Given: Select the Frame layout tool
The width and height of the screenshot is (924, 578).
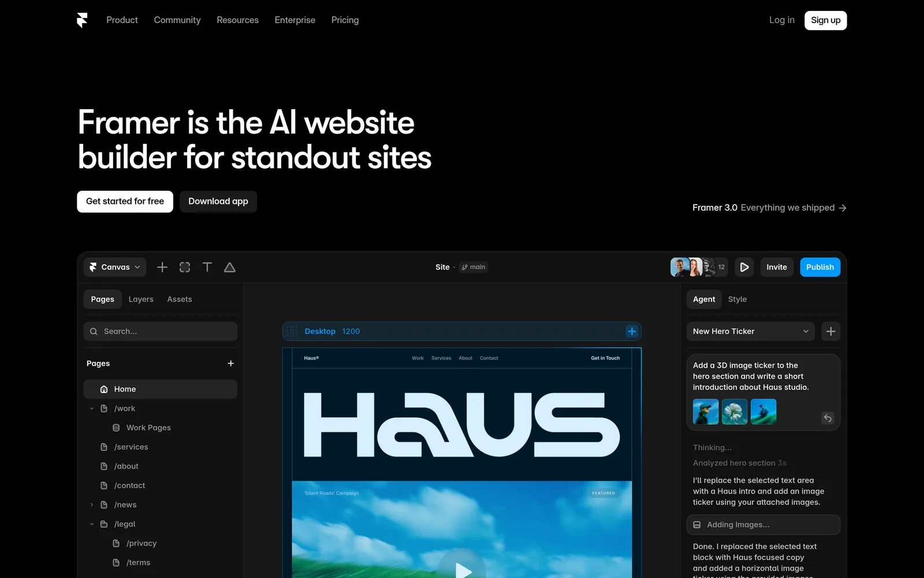Looking at the screenshot, I should click(x=185, y=267).
